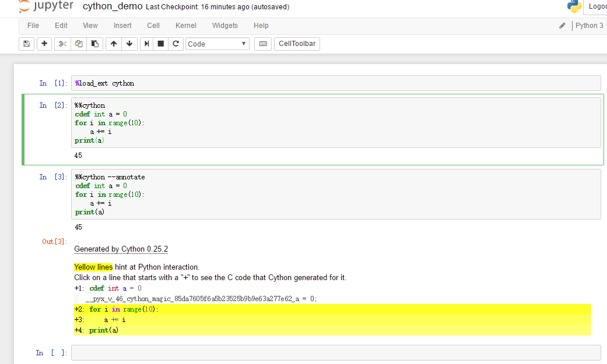Open the Insert menu

pos(122,26)
